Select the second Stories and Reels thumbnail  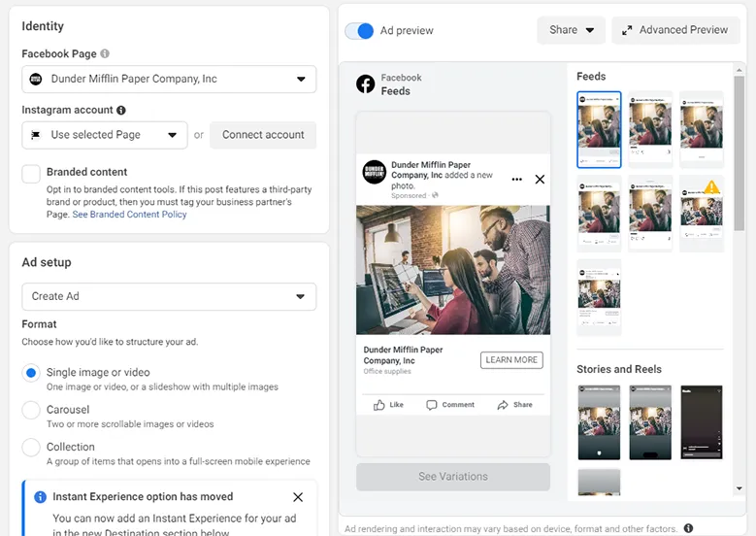650,422
